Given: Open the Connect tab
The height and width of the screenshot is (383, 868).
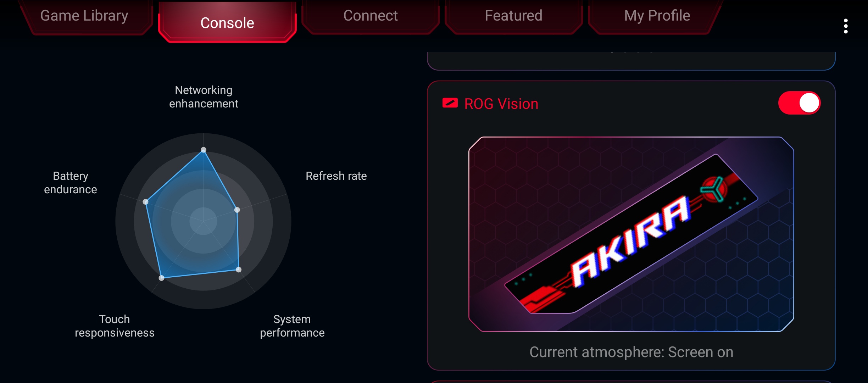Looking at the screenshot, I should click(x=371, y=16).
